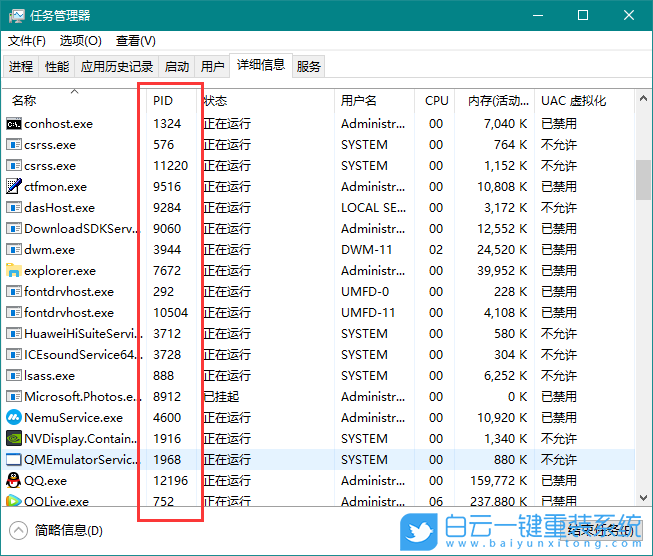The height and width of the screenshot is (556, 653).
Task: Click memory value 24,520 K
Action: click(x=502, y=249)
